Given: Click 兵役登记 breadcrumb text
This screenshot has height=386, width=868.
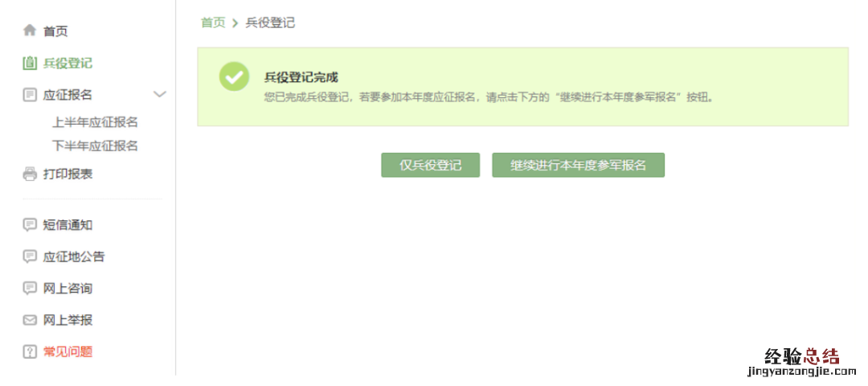Looking at the screenshot, I should tap(270, 23).
